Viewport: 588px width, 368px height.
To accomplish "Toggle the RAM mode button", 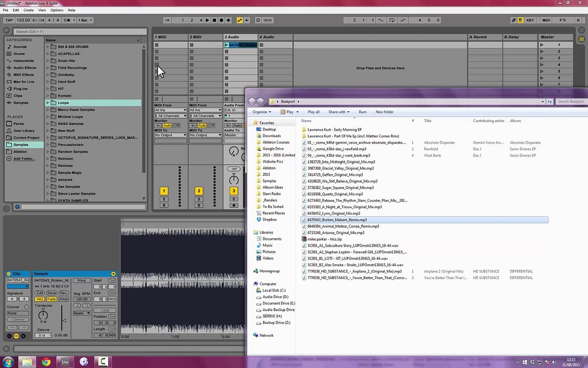I will coord(63,300).
